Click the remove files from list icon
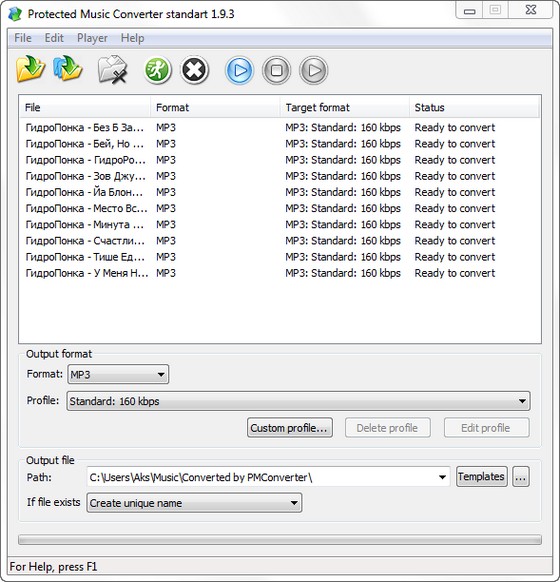The image size is (560, 582). pos(113,69)
